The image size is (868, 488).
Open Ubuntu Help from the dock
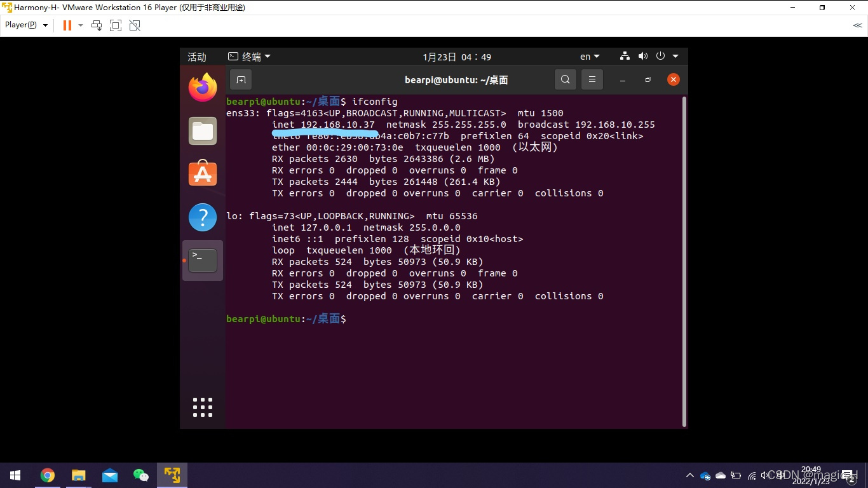pos(202,217)
